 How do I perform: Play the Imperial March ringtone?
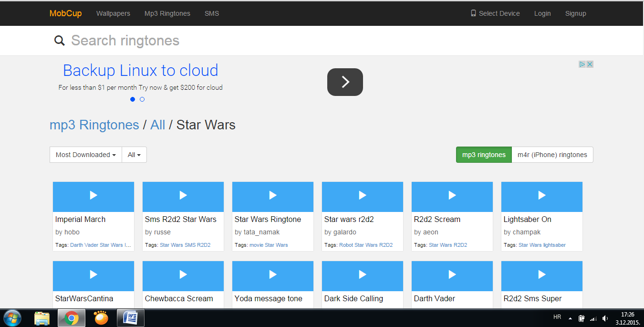93,195
